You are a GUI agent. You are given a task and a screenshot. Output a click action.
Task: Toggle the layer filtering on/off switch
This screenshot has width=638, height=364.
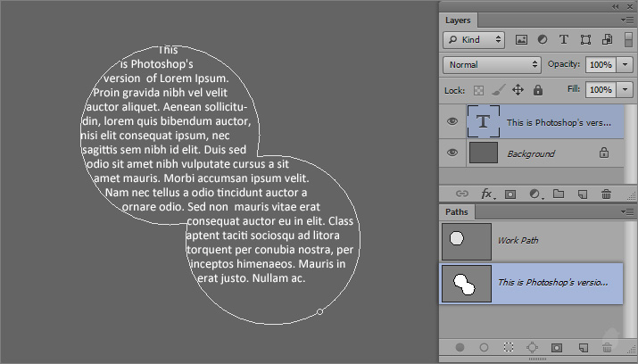point(608,40)
